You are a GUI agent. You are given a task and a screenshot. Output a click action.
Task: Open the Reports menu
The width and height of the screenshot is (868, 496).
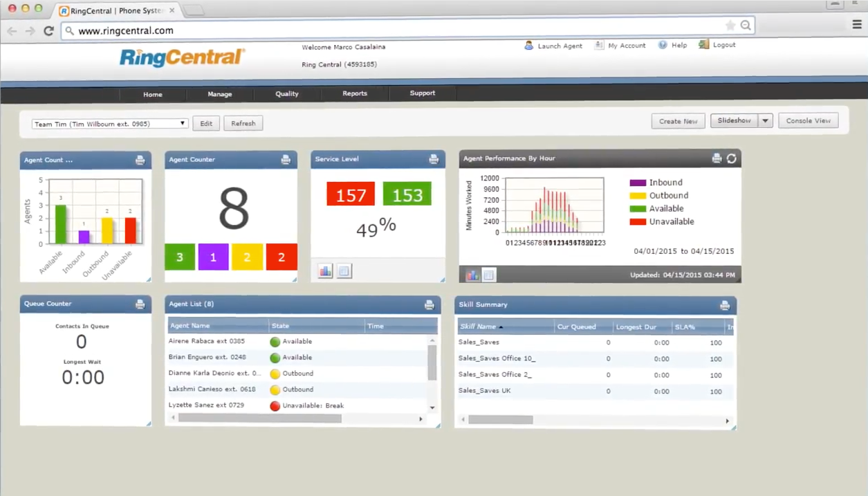click(x=355, y=93)
